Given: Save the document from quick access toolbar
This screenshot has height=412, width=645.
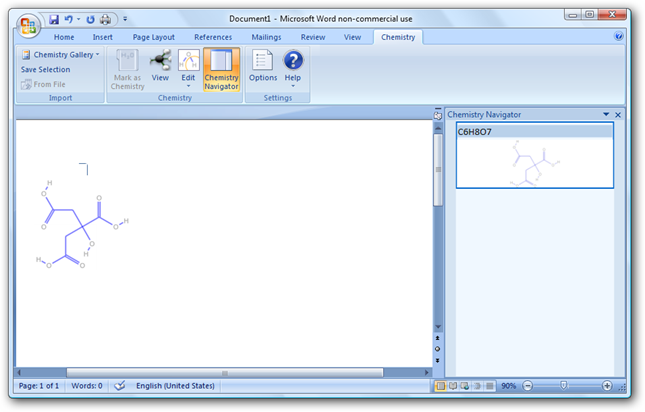Looking at the screenshot, I should pos(53,19).
